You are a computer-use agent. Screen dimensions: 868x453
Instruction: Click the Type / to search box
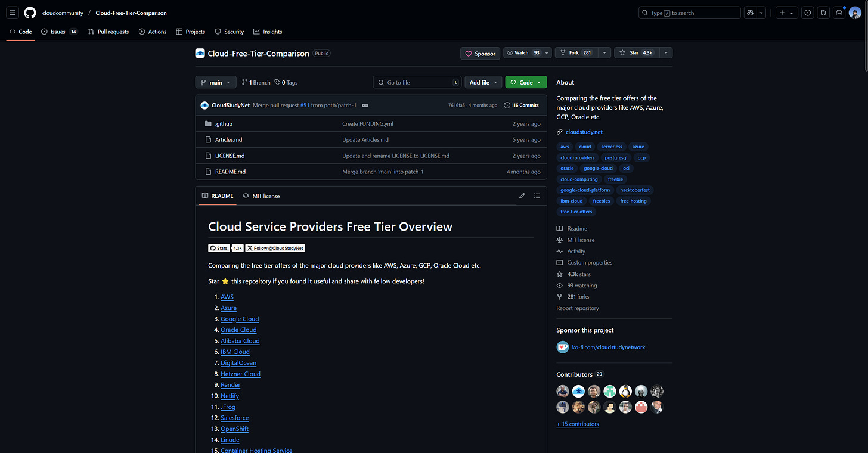(690, 13)
